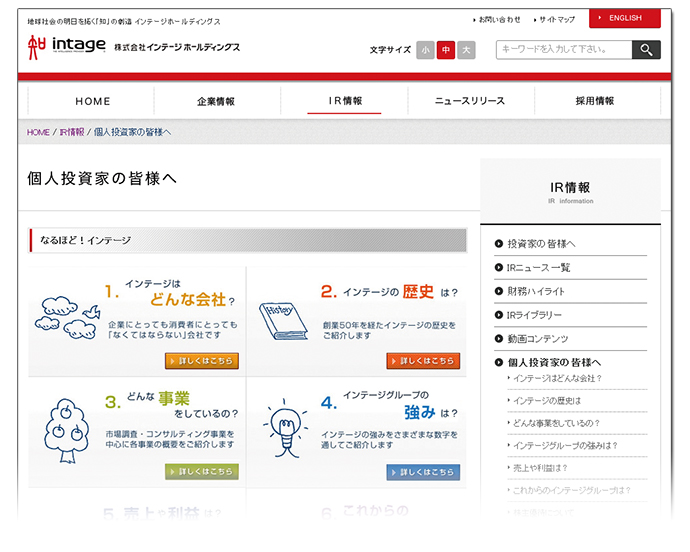This screenshot has width=690, height=552.
Task: Click the clouds and bird illustration
Action: [67, 318]
